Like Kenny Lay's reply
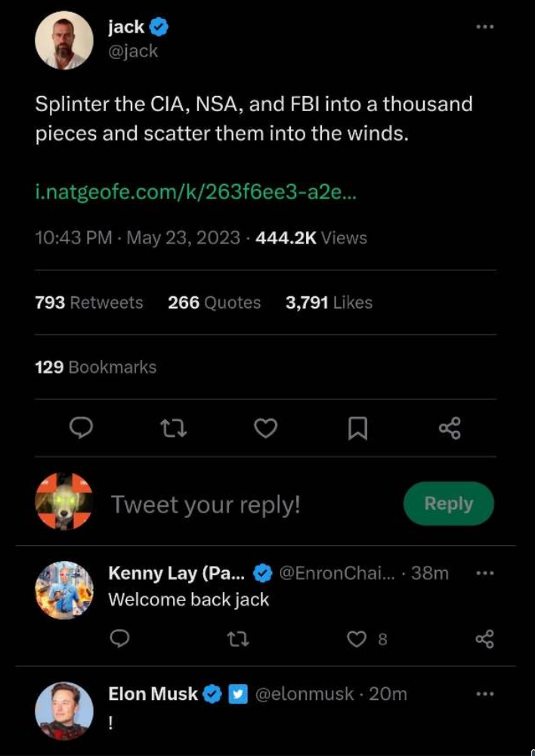The width and height of the screenshot is (535, 756). point(357,640)
